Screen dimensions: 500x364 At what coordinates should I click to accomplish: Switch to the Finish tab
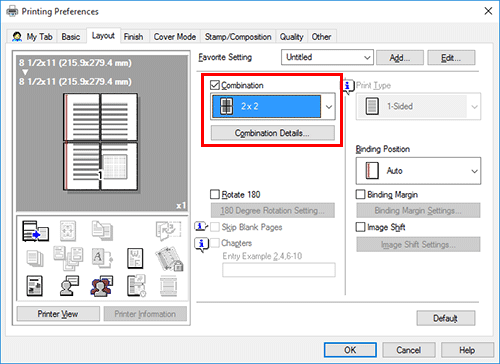pyautogui.click(x=133, y=37)
